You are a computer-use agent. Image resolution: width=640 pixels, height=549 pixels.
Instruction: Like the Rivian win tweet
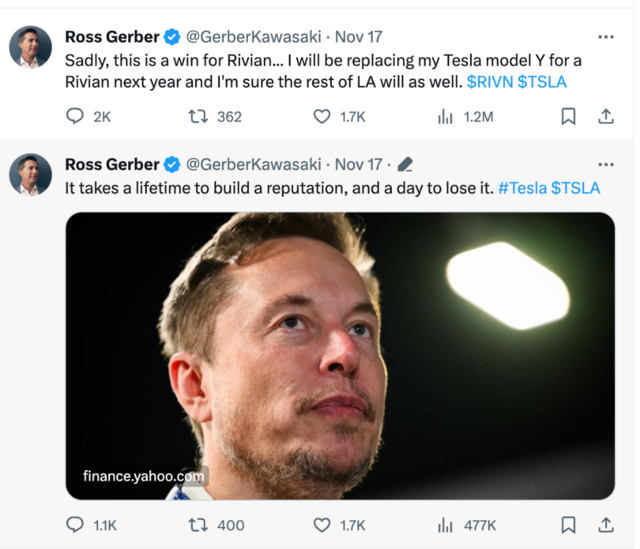click(x=322, y=116)
